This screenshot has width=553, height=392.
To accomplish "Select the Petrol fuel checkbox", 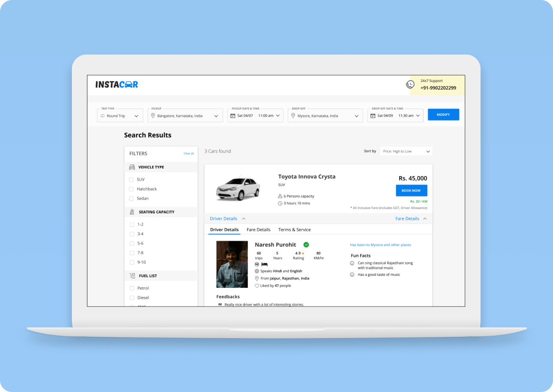I will (x=132, y=288).
